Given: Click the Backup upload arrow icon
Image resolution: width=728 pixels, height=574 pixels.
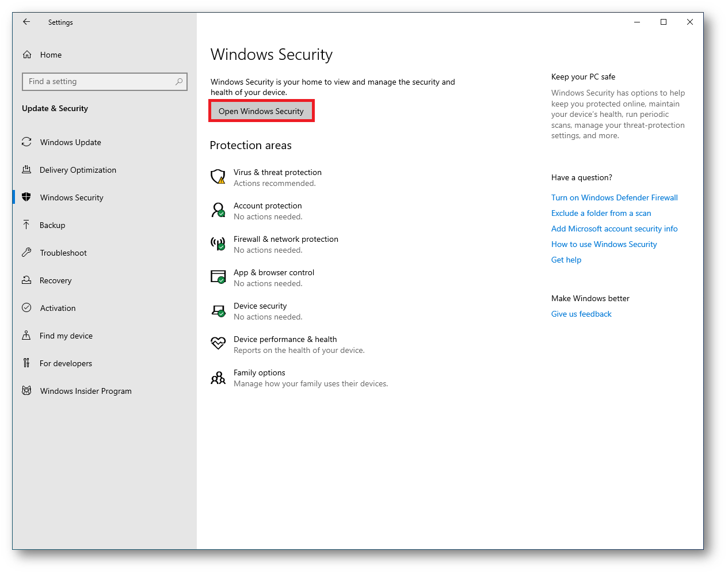Looking at the screenshot, I should click(x=26, y=225).
